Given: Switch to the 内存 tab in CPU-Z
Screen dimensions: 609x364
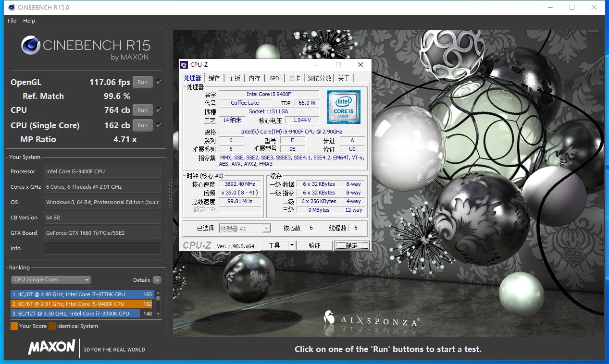Looking at the screenshot, I should 254,78.
